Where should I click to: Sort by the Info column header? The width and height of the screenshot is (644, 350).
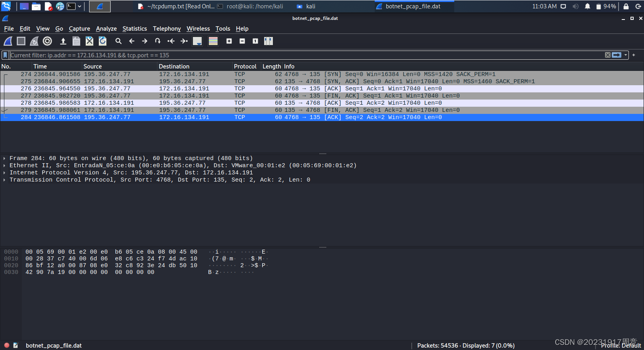[463, 66]
